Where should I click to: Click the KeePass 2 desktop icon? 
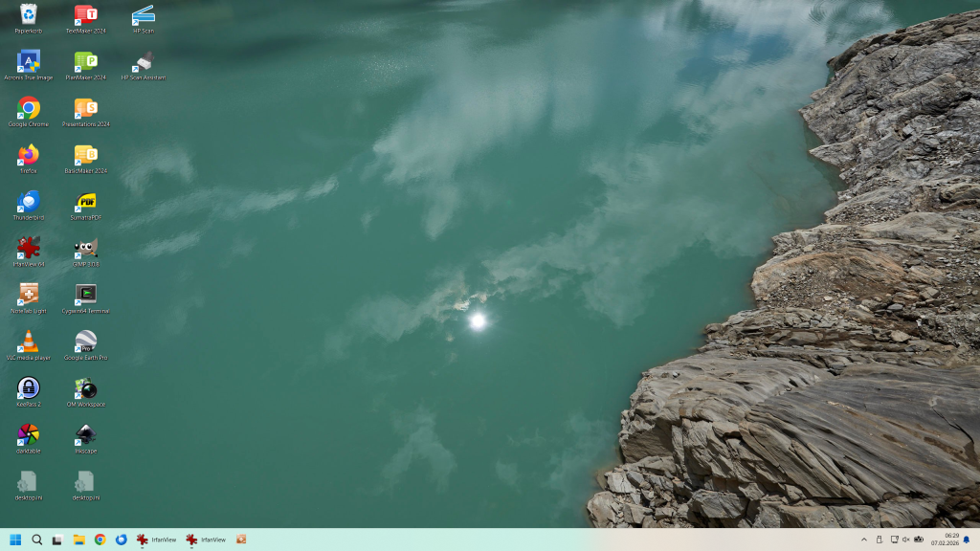click(29, 388)
